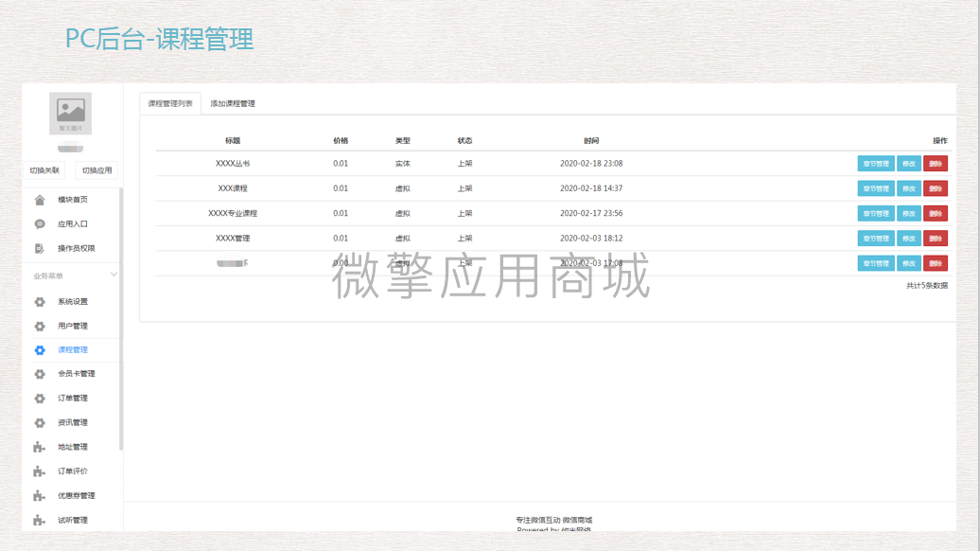
Task: Click the left sidebar vertical scrollbar
Action: 121,319
